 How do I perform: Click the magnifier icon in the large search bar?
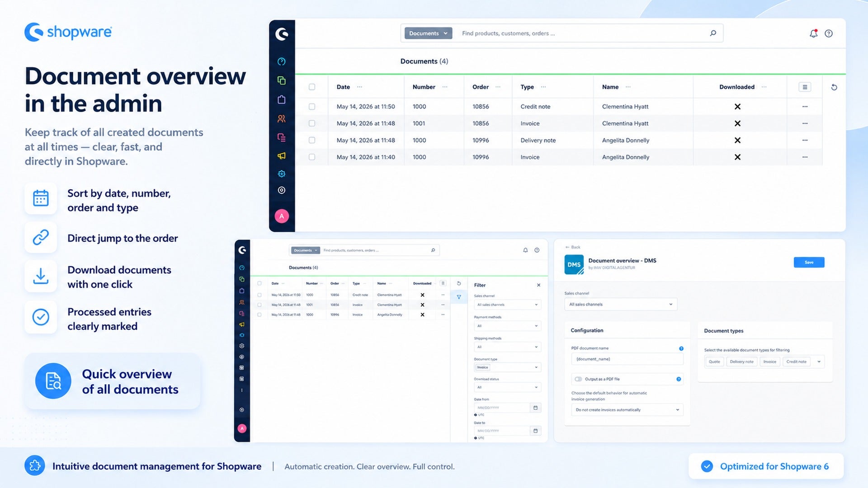click(x=713, y=33)
